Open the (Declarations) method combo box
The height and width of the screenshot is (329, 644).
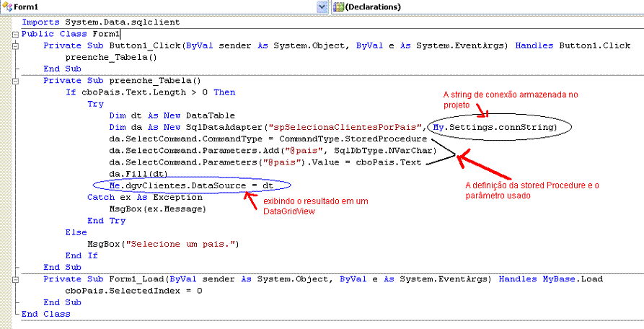(488, 6)
